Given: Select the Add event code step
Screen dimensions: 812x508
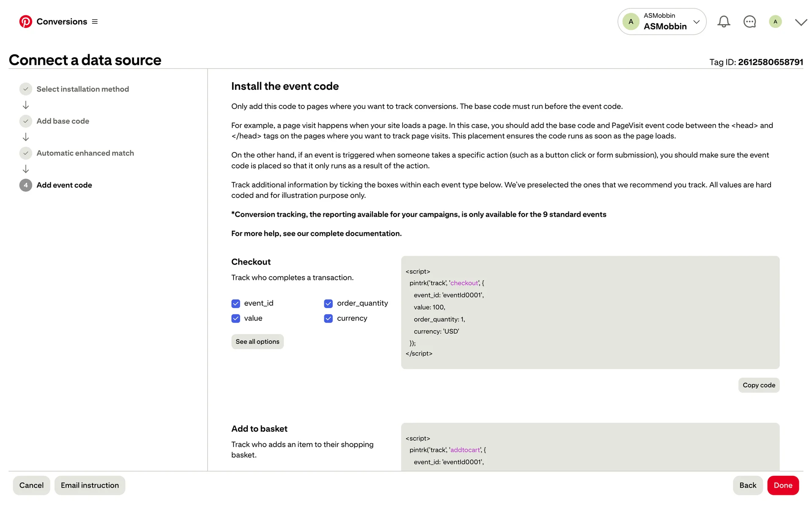Looking at the screenshot, I should (64, 185).
